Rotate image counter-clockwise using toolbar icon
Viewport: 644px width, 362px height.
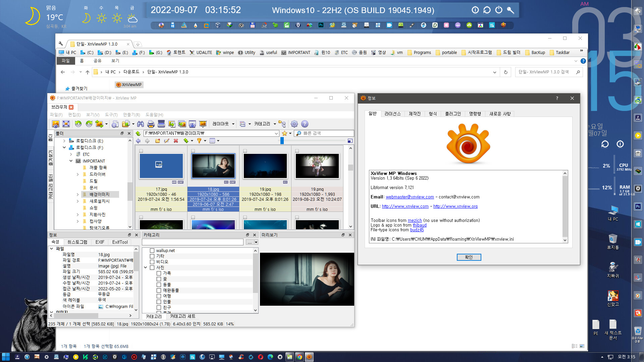click(78, 124)
